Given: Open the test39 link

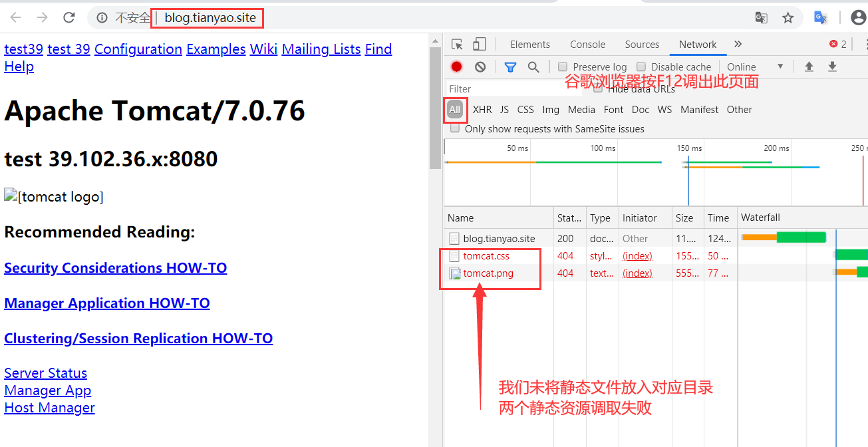Looking at the screenshot, I should [23, 49].
